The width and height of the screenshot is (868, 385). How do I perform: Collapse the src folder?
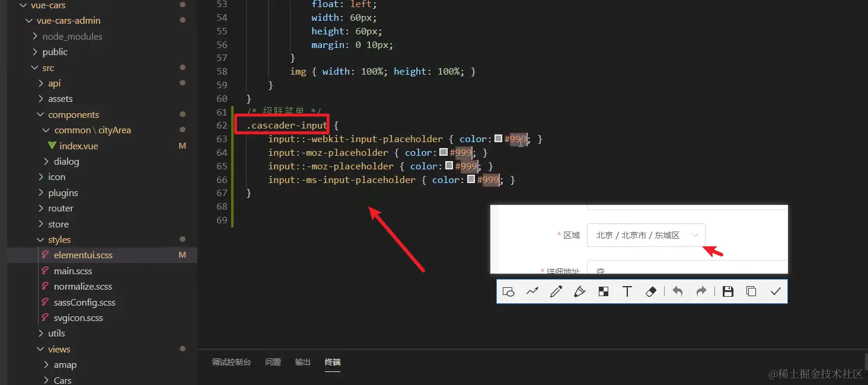pos(35,68)
